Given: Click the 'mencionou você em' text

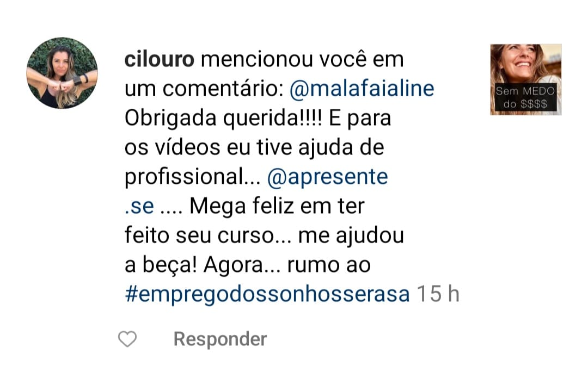Looking at the screenshot, I should pos(302,60).
